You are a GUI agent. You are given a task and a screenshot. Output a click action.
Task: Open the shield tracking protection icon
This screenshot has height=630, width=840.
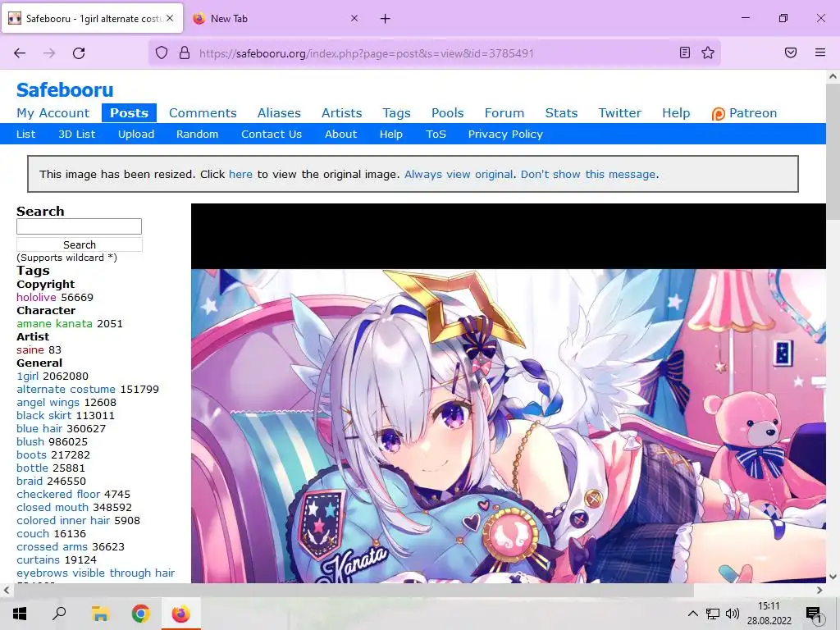point(162,53)
